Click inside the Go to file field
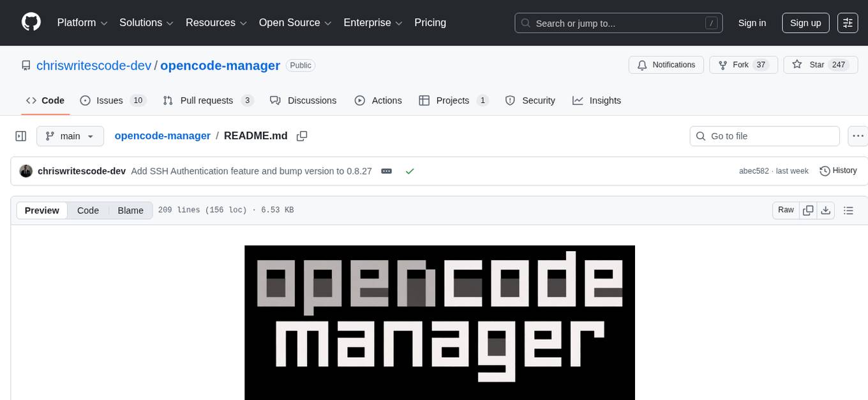The image size is (868, 400). coord(764,135)
